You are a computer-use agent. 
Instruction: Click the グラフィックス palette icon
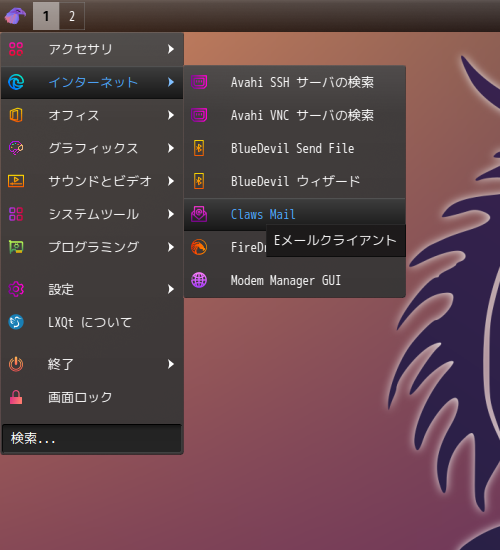pos(16,148)
